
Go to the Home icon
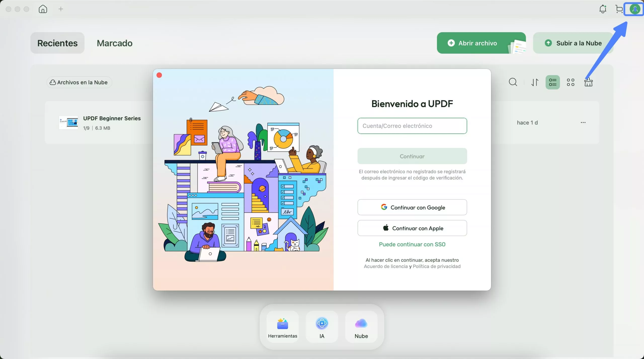tap(43, 9)
